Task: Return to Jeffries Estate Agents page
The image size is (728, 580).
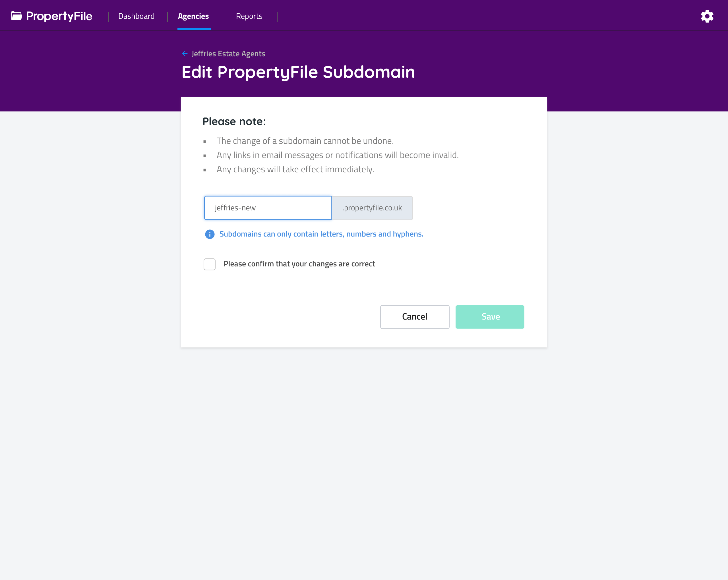Action: tap(228, 54)
